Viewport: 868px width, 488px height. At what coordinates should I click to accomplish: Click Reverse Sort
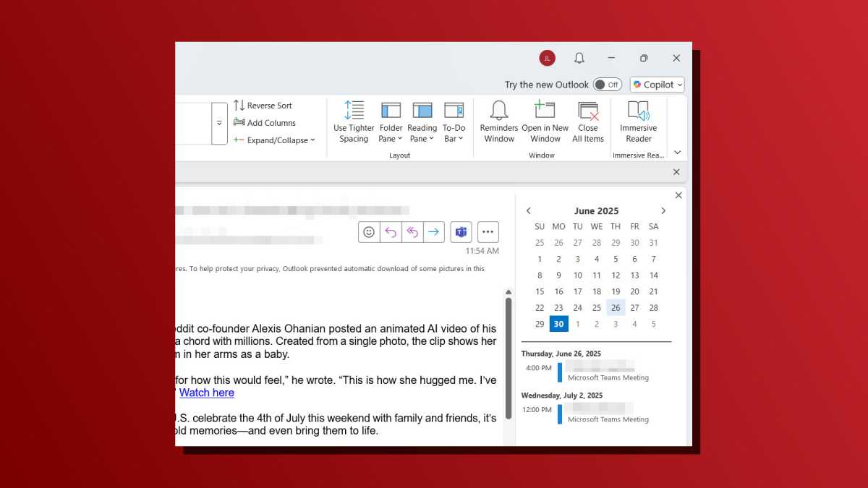point(263,106)
